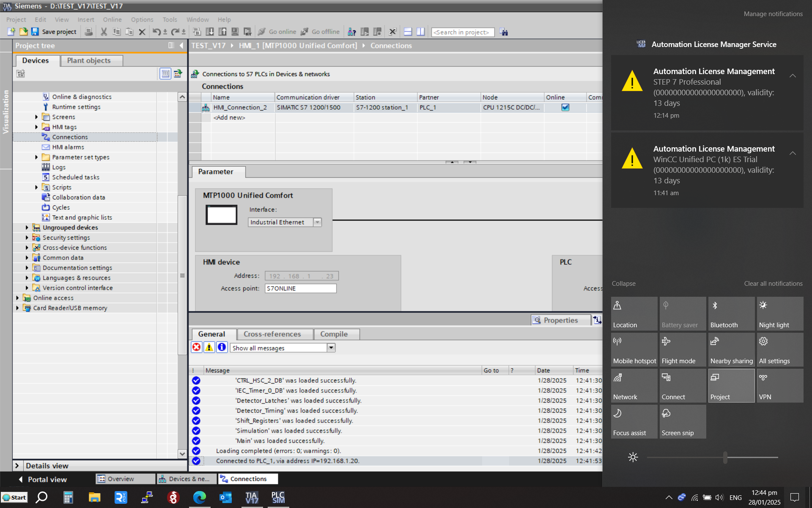Click the red error filter icon

point(197,348)
